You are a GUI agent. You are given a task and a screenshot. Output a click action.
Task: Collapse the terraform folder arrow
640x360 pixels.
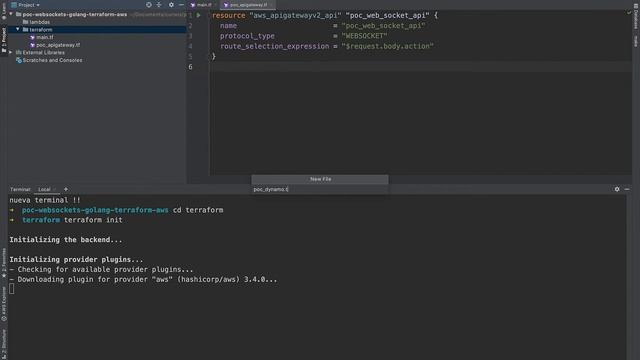point(18,29)
